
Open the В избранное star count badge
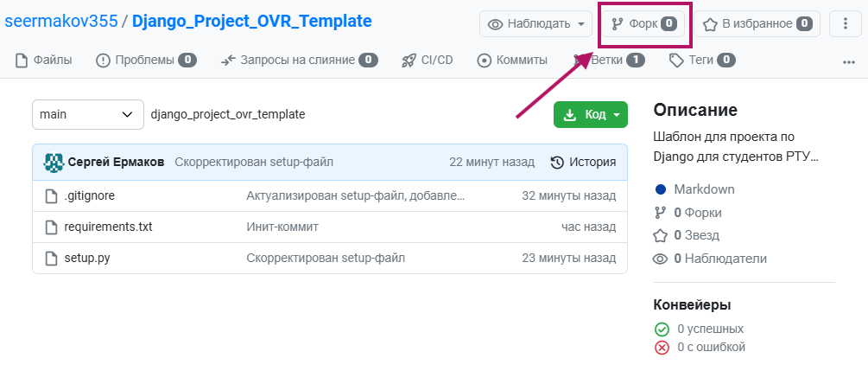tap(804, 24)
